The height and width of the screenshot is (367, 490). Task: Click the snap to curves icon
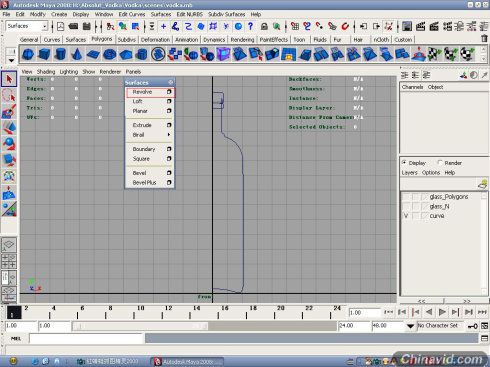pos(307,26)
